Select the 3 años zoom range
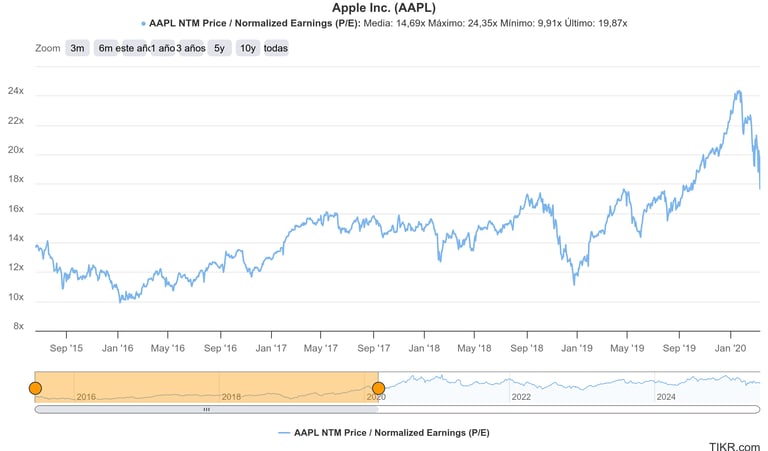768x451 pixels. 191,48
